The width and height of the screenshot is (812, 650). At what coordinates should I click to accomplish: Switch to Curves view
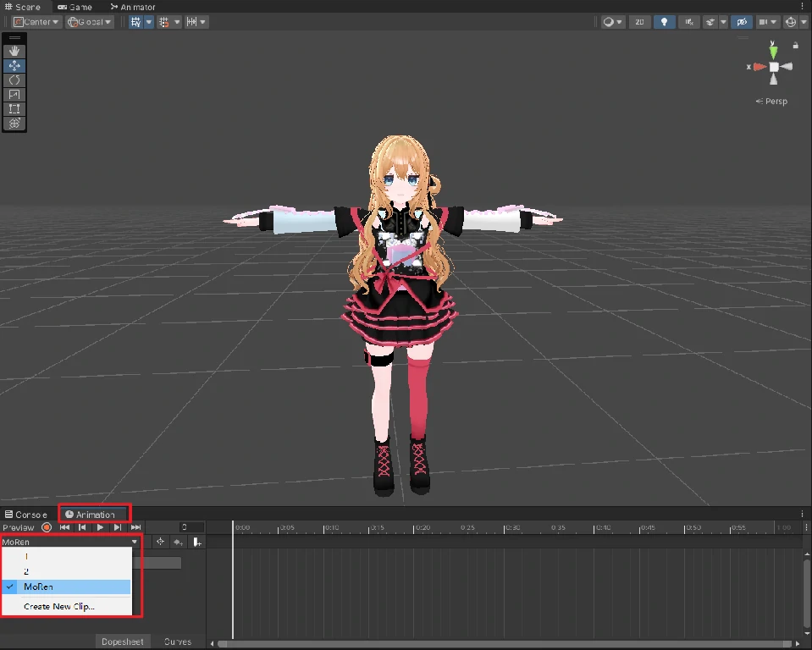pos(178,642)
